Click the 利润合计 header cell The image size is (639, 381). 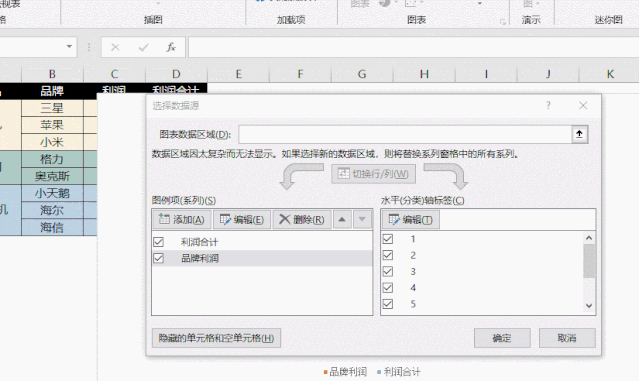point(176,89)
